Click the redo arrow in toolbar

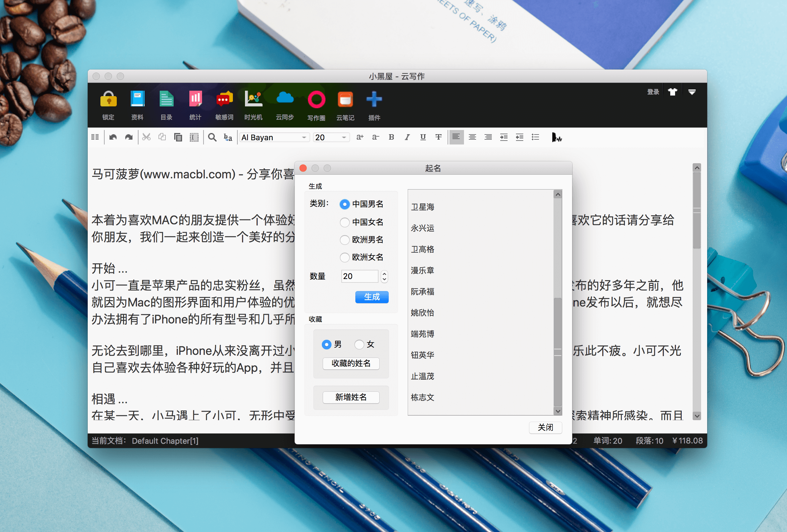129,137
